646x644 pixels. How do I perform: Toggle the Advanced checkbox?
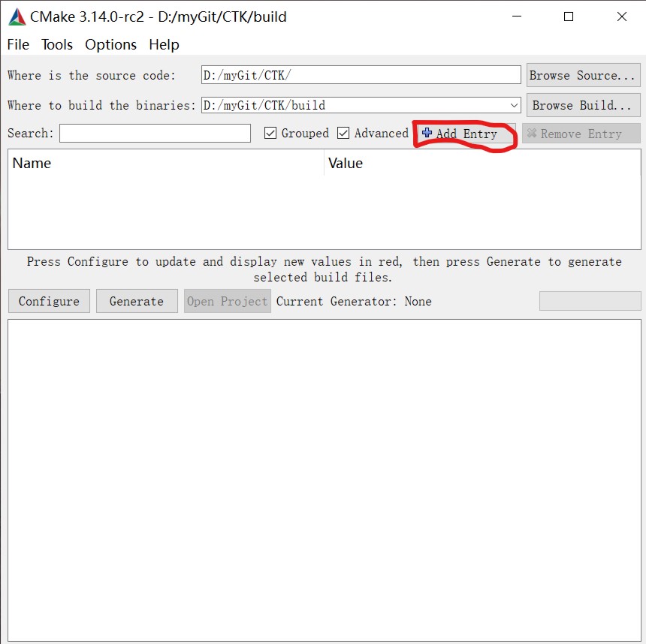coord(343,133)
